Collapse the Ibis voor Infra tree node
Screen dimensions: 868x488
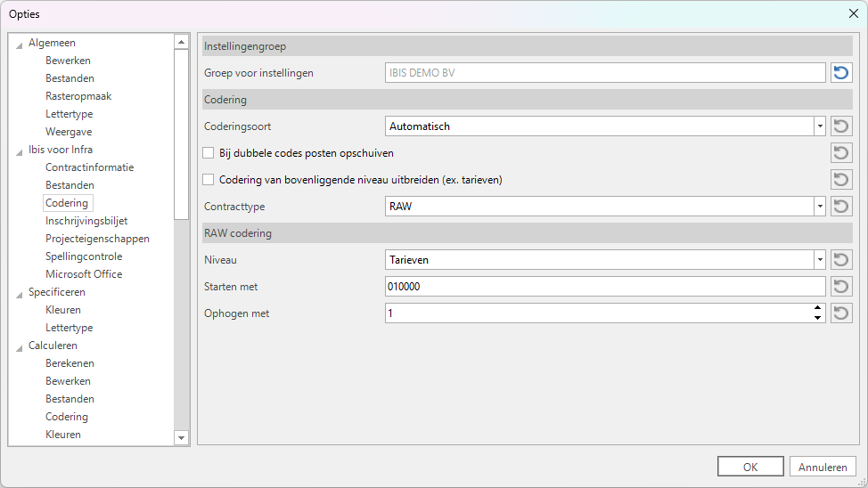point(20,150)
